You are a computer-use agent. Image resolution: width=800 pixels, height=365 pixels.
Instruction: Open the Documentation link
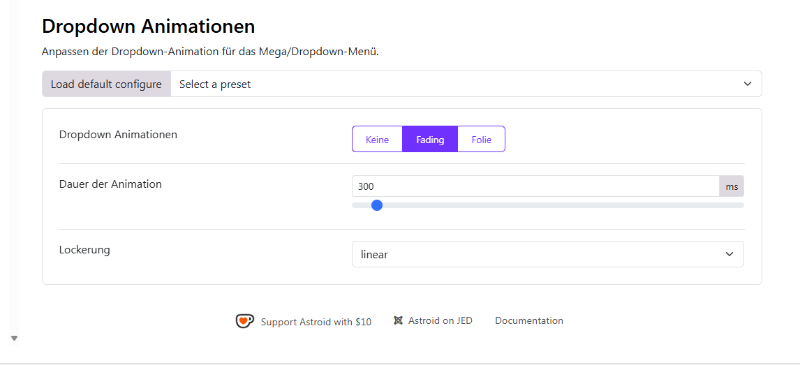pyautogui.click(x=529, y=321)
